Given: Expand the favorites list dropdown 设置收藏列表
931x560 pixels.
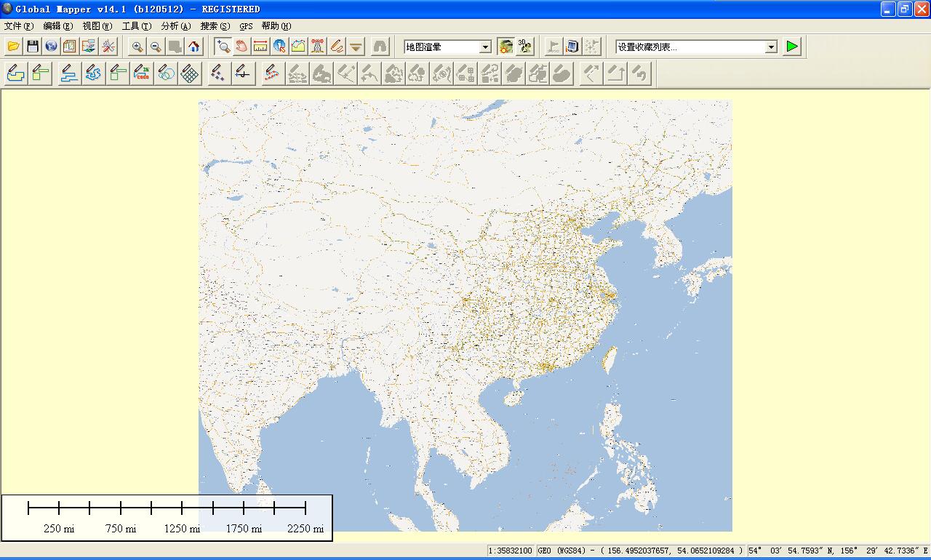Looking at the screenshot, I should point(771,47).
